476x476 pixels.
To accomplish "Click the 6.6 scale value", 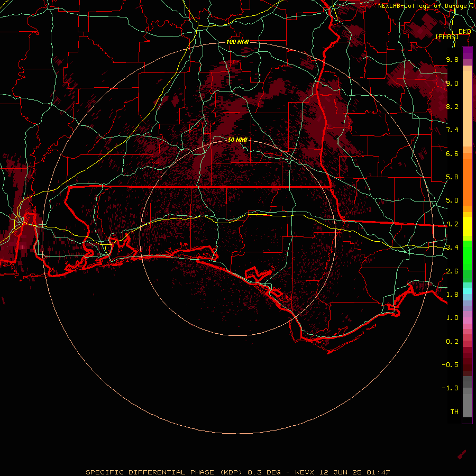I will click(x=452, y=153).
